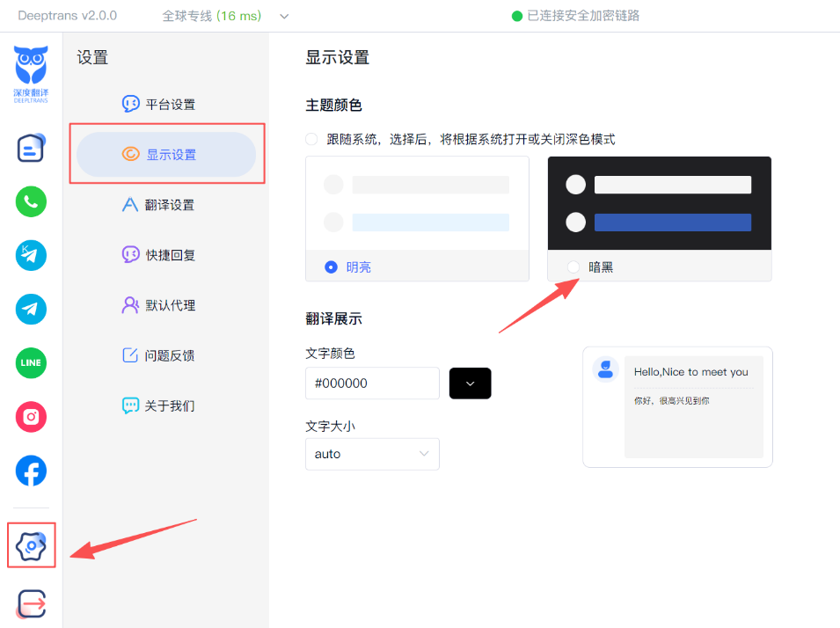Open the LINE platform icon

point(31,362)
